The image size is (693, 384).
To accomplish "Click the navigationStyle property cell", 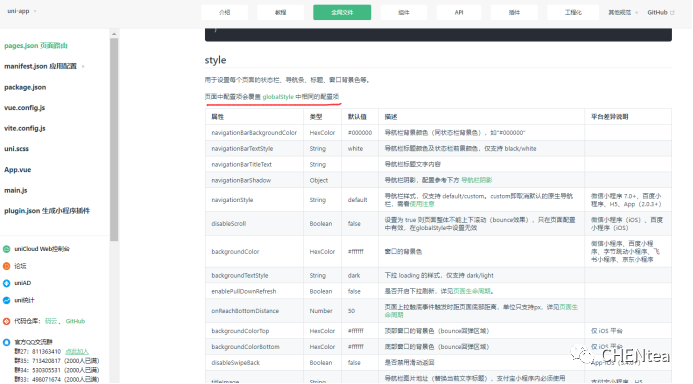I will pos(254,200).
